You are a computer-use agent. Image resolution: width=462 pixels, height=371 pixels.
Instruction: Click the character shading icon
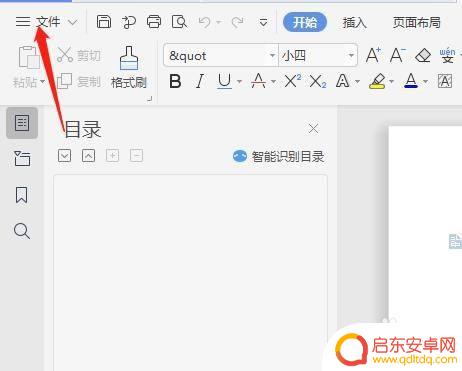[x=445, y=81]
